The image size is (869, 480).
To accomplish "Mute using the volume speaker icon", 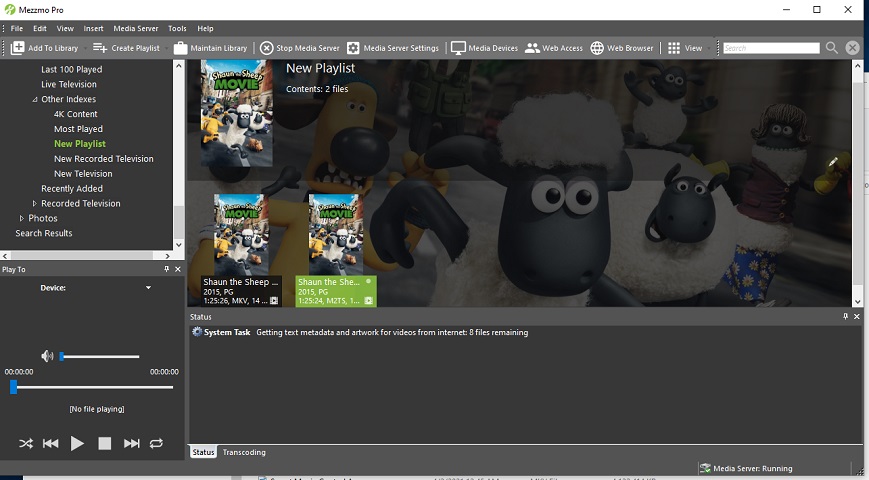I will click(48, 356).
